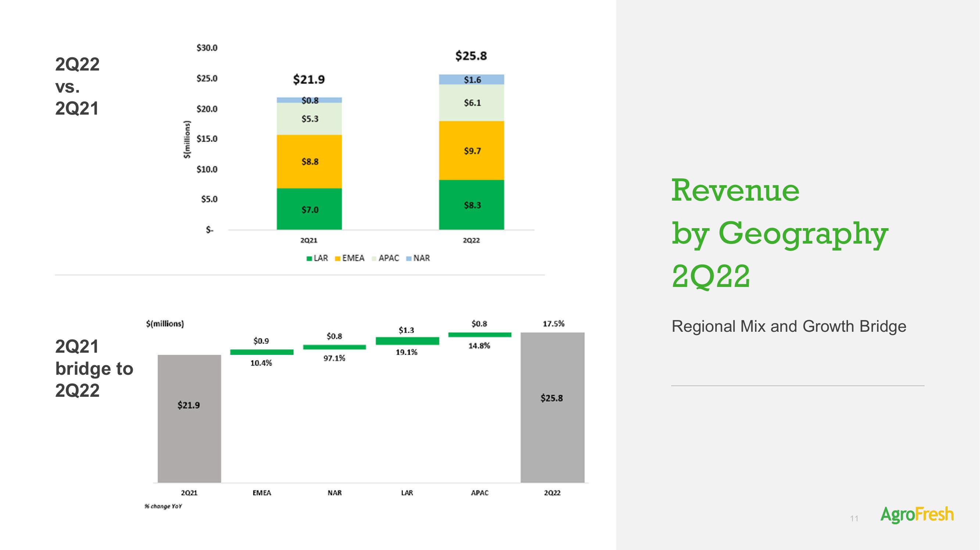Click the green APAC waterfall step bar
Viewport: 980px width, 550px height.
(480, 335)
